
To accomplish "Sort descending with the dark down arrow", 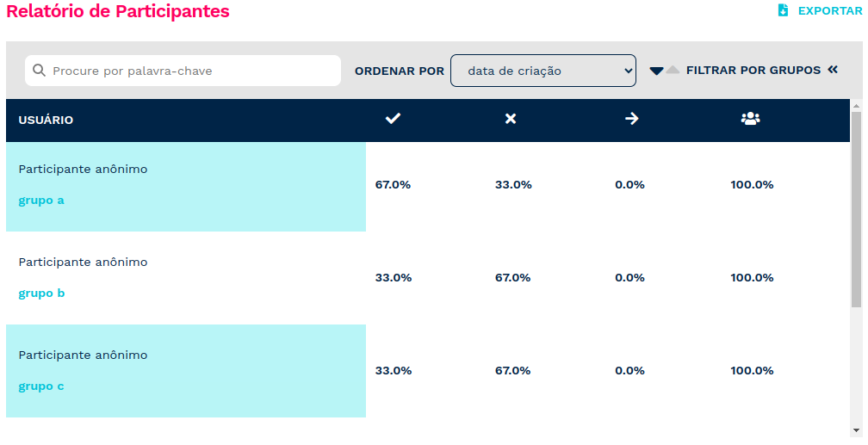I will coord(656,71).
